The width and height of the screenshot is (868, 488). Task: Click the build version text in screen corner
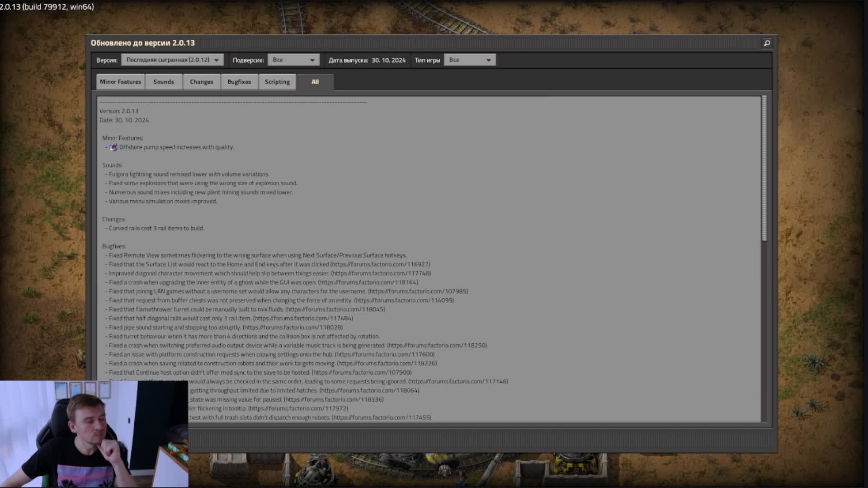(x=47, y=7)
